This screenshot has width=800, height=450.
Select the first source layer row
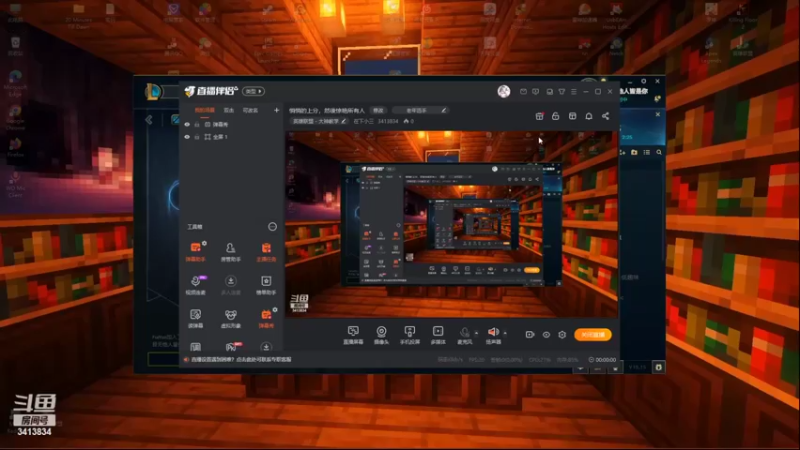click(x=231, y=124)
